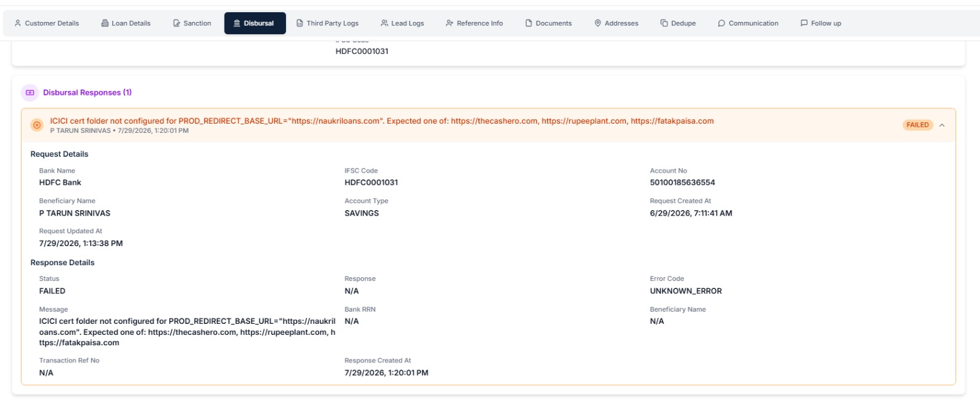Switch to the Follow up tab
This screenshot has height=401, width=980.
point(821,23)
